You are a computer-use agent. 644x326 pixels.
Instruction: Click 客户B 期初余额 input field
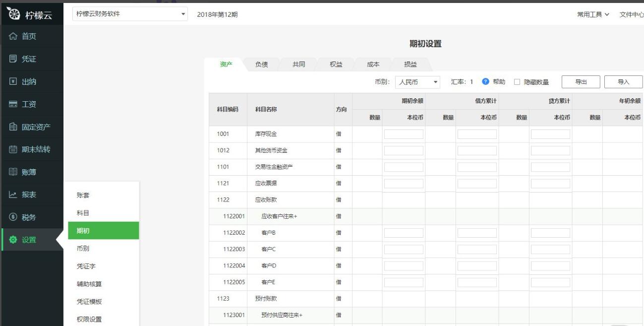[x=404, y=233]
